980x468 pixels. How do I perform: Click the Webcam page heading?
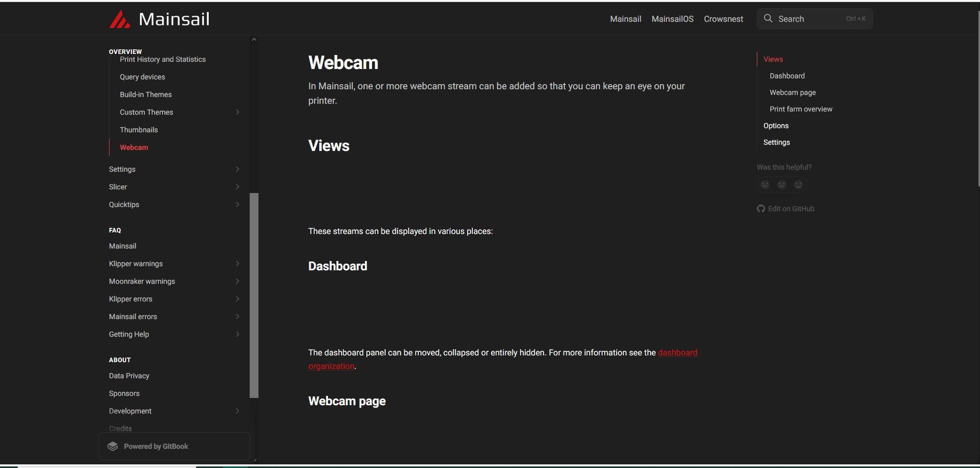tap(343, 63)
